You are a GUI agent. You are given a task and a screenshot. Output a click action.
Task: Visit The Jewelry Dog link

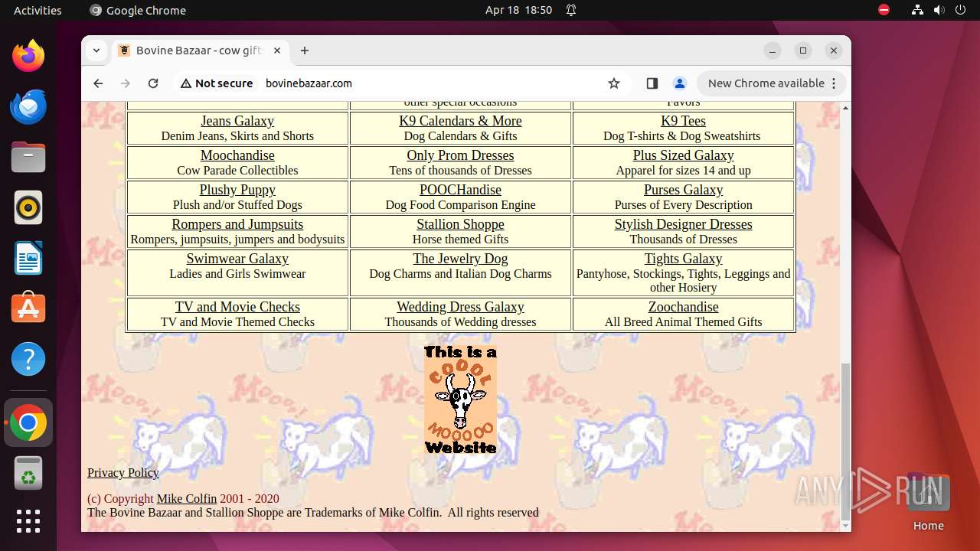point(460,259)
